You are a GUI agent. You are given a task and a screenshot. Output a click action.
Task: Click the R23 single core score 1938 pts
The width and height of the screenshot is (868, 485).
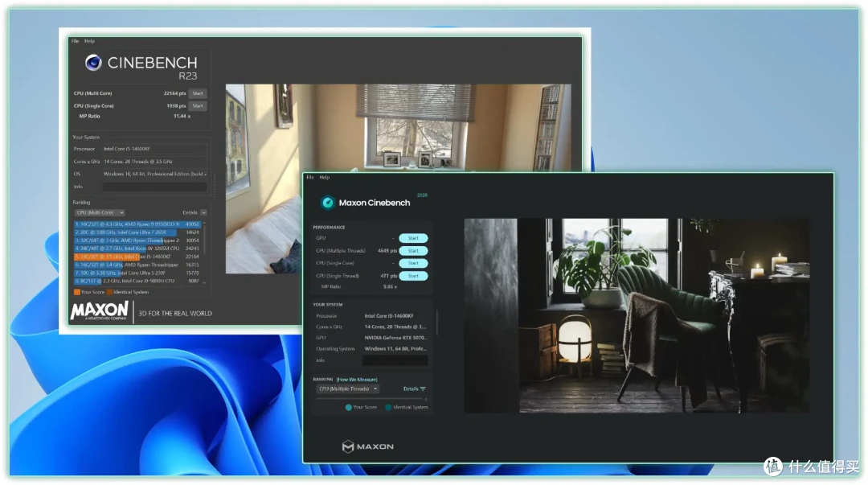[177, 106]
